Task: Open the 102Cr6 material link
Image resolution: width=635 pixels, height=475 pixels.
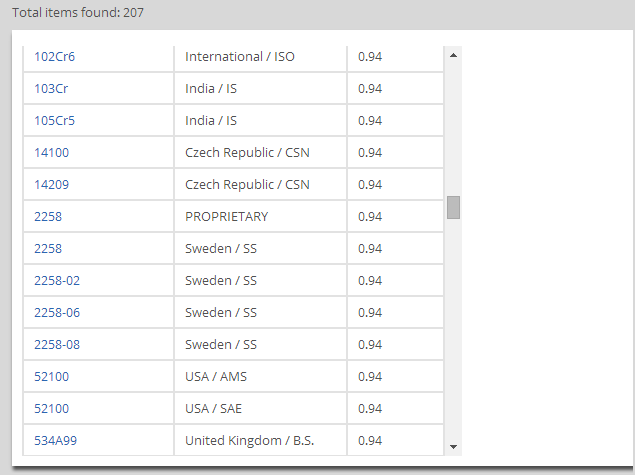Action: [54, 57]
